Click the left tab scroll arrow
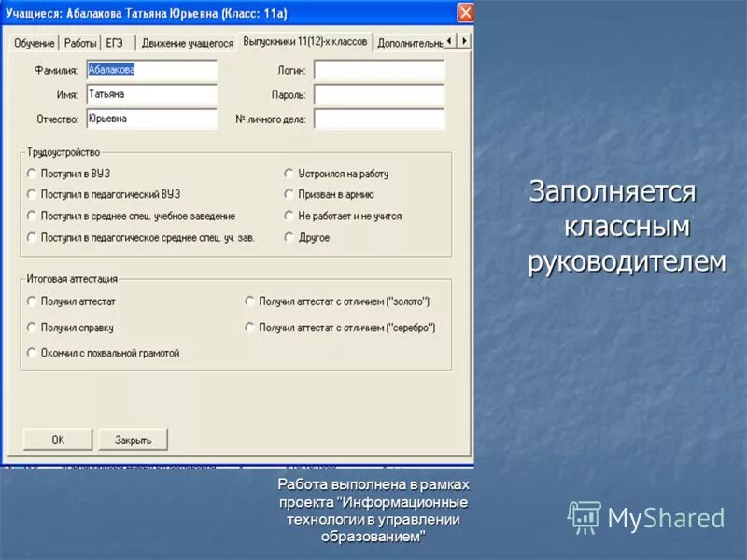 point(447,41)
